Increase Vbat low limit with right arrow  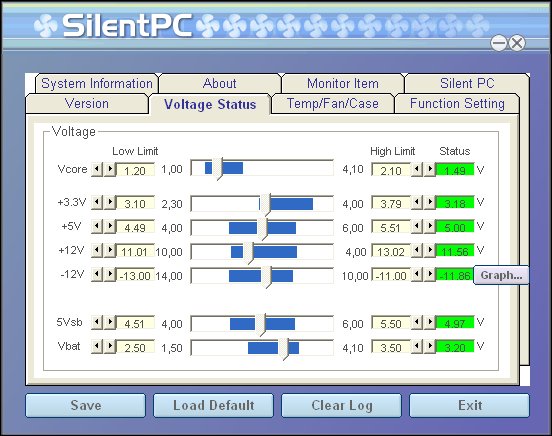click(110, 346)
